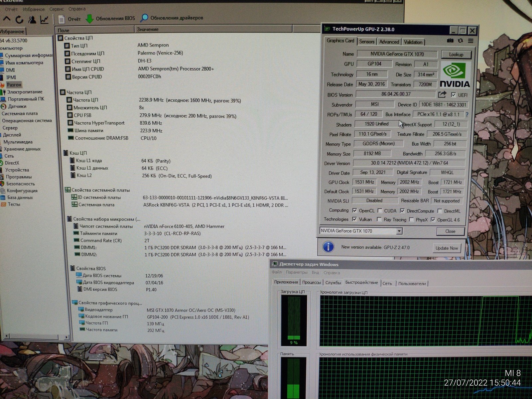Image resolution: width=532 pixels, height=399 pixels.
Task: Click the Lookup button
Action: click(456, 55)
